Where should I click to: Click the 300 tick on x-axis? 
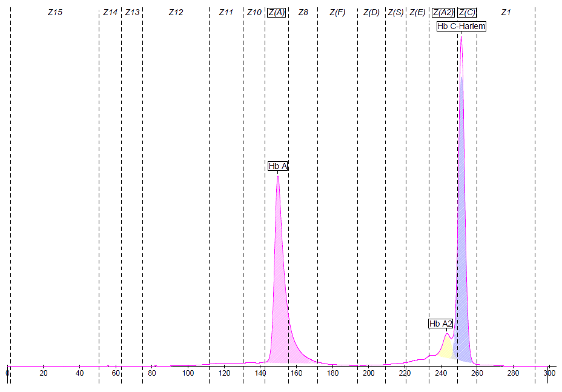coord(548,373)
